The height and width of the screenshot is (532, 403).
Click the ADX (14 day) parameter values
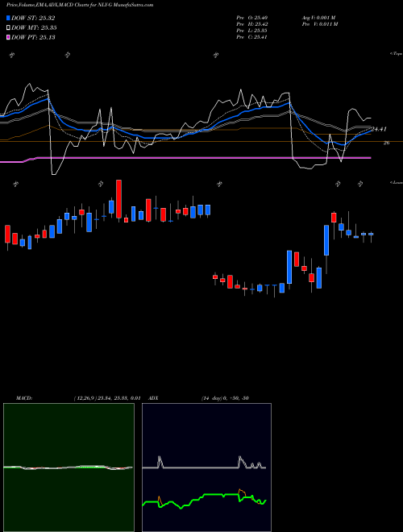(225, 398)
